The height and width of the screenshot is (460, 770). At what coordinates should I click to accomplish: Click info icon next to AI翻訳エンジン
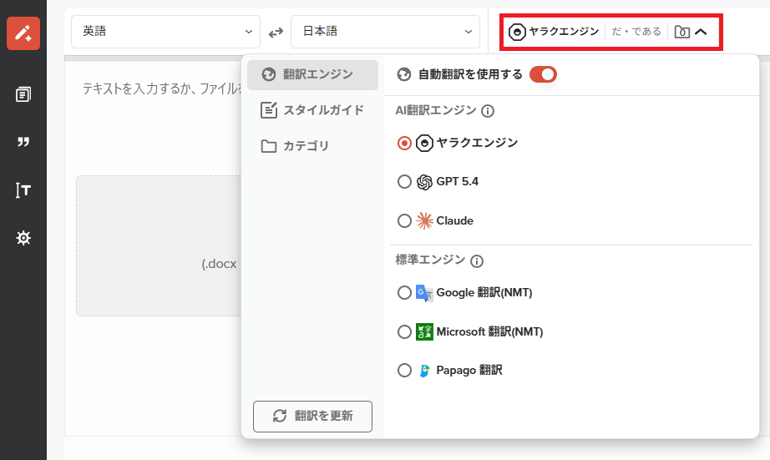coord(488,111)
